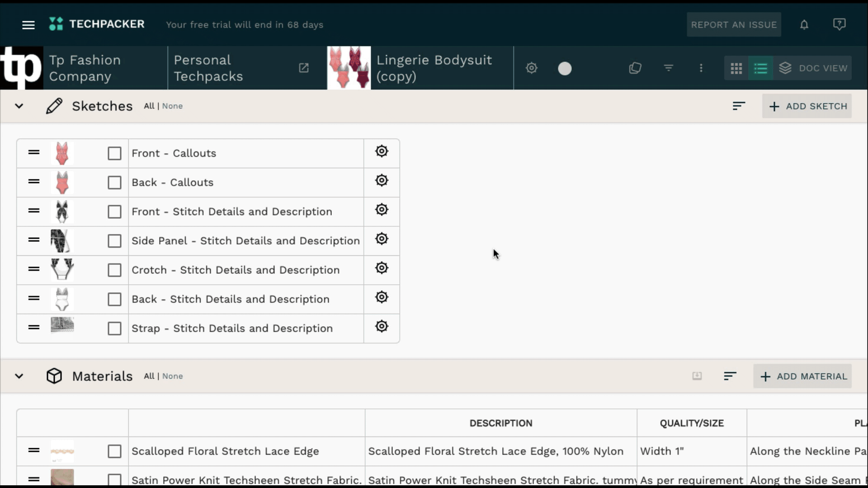868x488 pixels.
Task: Open Crotch sketch thumbnail
Action: [62, 270]
